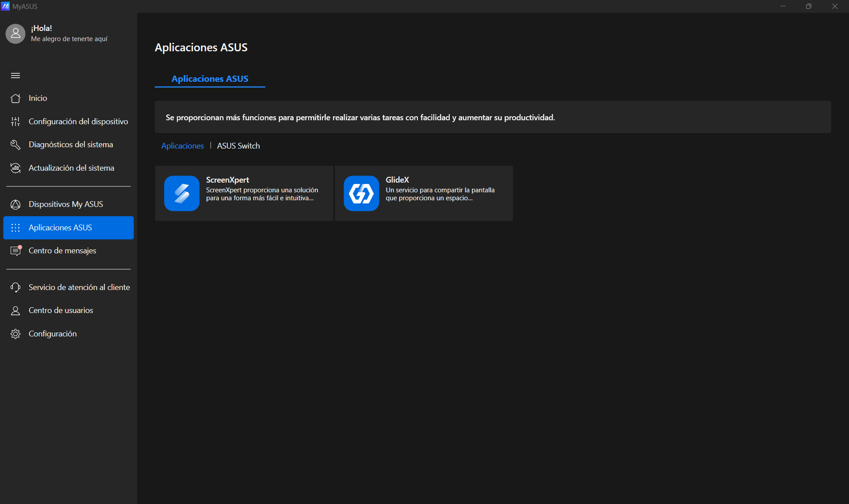The width and height of the screenshot is (849, 504).
Task: Open Centro de usuarios
Action: pos(69,310)
